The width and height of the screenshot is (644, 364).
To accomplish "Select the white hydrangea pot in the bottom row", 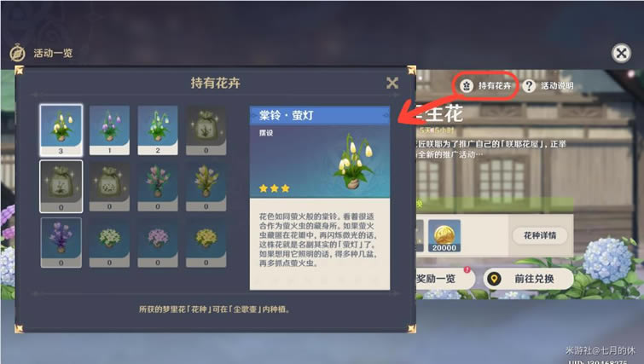I will (109, 243).
